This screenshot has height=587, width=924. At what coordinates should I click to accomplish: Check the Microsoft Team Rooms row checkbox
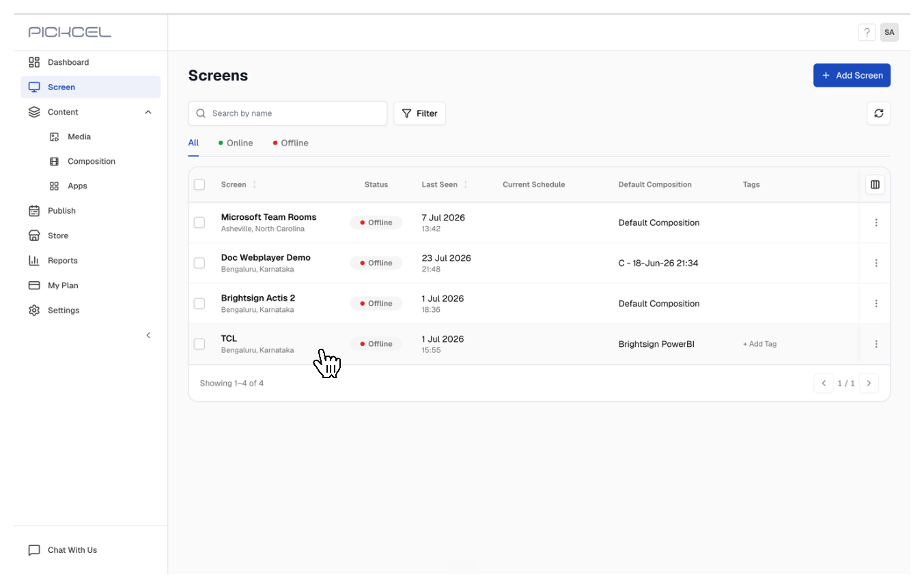[x=199, y=223]
